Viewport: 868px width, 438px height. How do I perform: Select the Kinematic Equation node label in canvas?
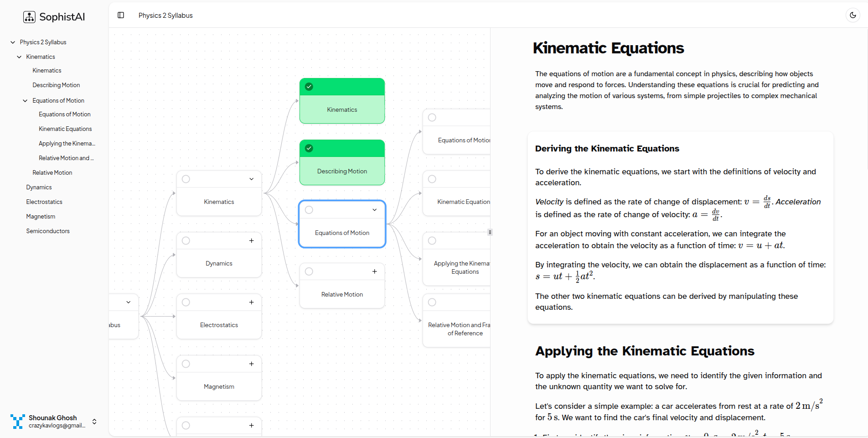coord(464,202)
